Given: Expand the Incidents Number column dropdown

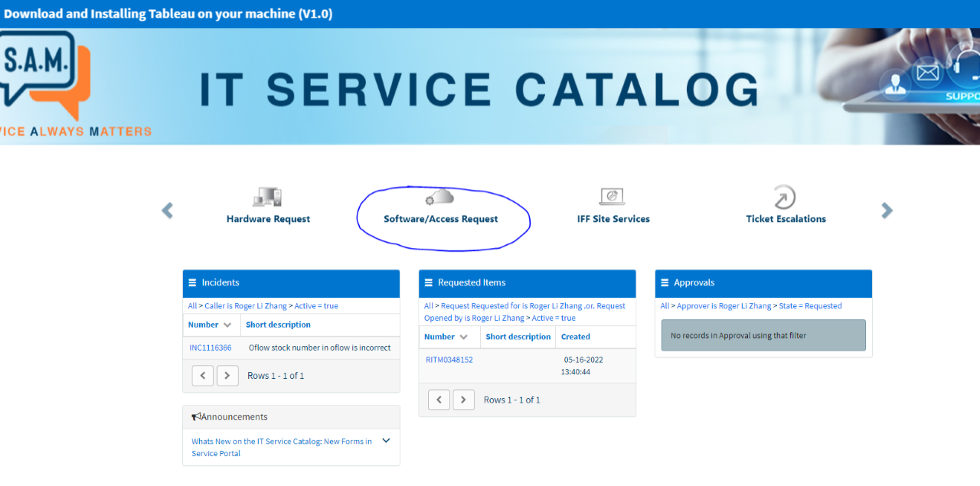Looking at the screenshot, I should tap(227, 325).
